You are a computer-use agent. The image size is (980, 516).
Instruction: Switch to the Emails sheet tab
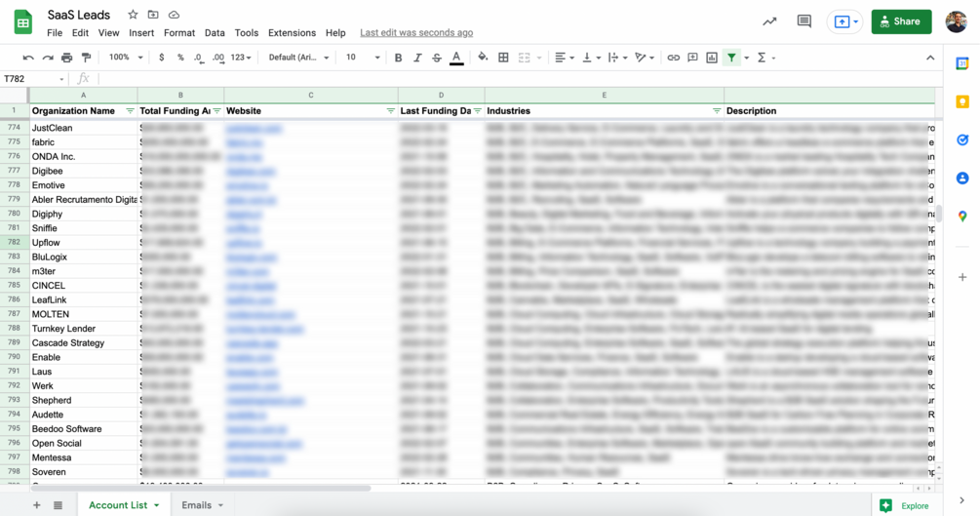coord(202,504)
